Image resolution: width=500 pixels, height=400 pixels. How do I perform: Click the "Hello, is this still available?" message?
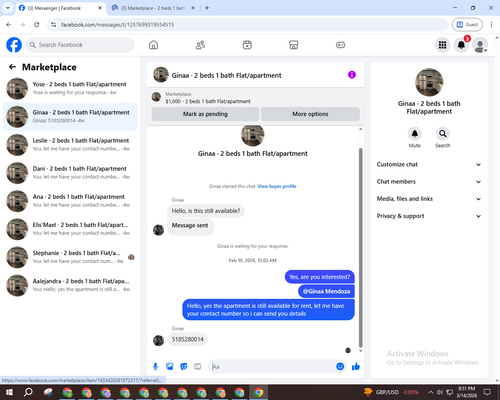206,211
